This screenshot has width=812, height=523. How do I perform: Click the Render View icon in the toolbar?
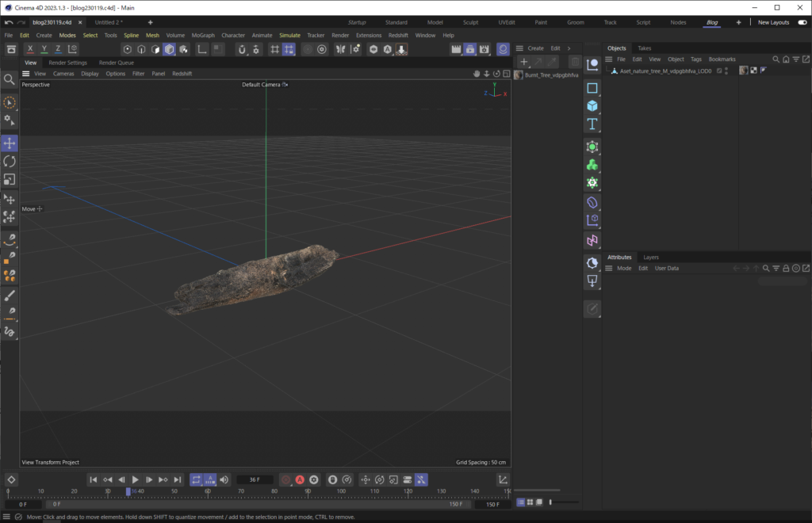pos(456,49)
